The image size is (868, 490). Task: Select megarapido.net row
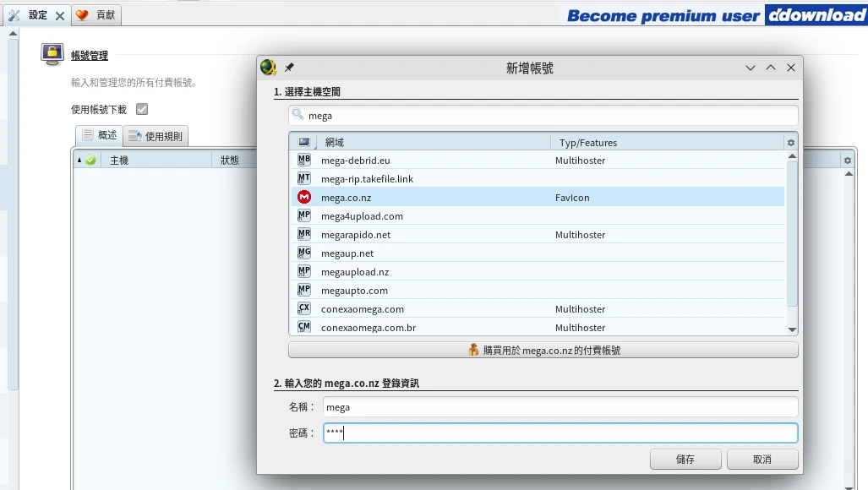[x=538, y=235]
